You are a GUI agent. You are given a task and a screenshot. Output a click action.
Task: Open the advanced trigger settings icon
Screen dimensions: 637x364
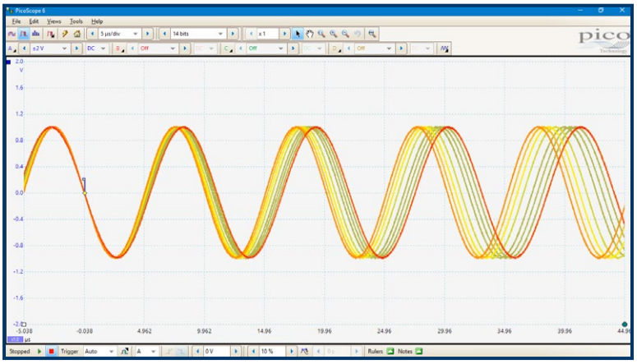click(x=125, y=351)
